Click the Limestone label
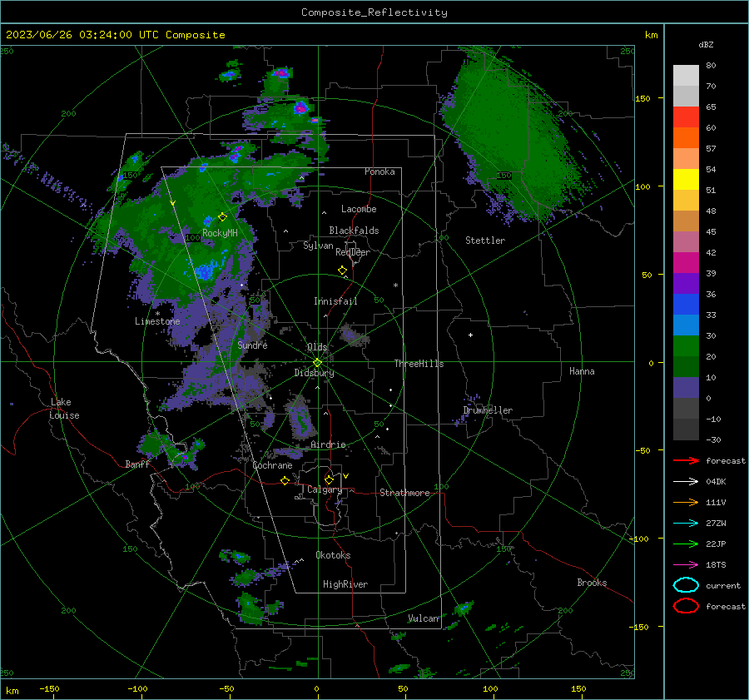This screenshot has width=749, height=700. pos(157,321)
